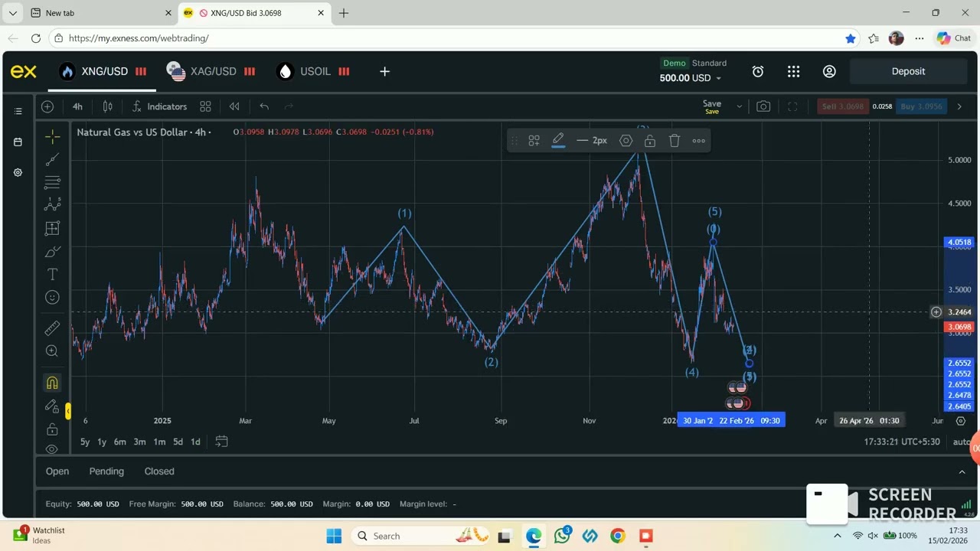
Task: Click the Deposit button
Action: pos(908,71)
